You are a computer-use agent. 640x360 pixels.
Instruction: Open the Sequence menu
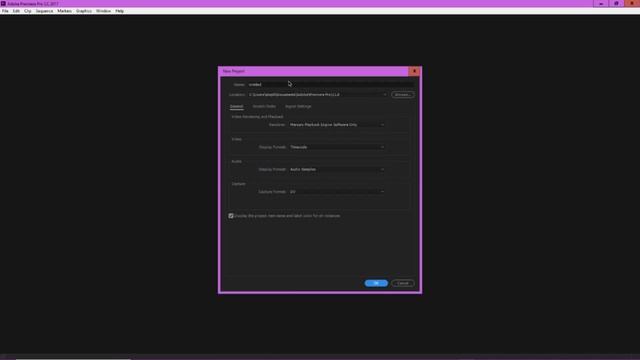click(44, 11)
